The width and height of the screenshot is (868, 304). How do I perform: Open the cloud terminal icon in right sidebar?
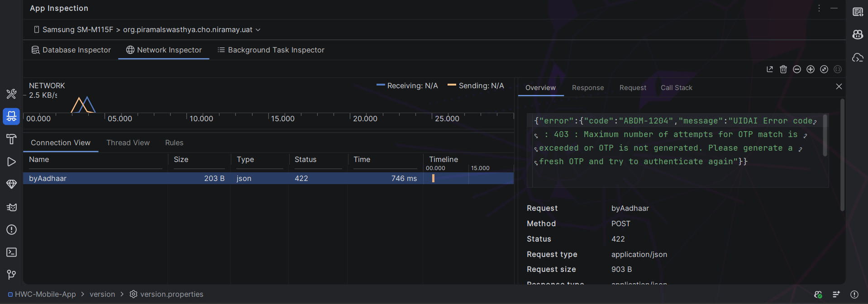tap(858, 57)
